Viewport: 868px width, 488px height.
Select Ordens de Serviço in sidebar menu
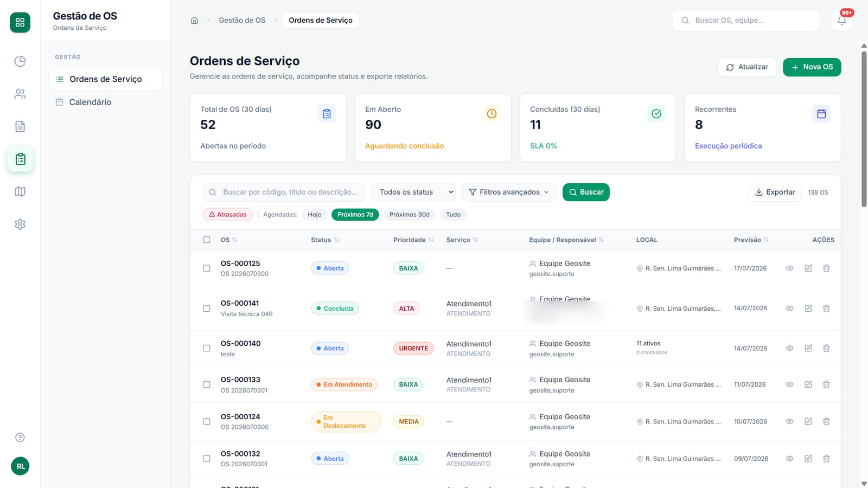point(106,79)
